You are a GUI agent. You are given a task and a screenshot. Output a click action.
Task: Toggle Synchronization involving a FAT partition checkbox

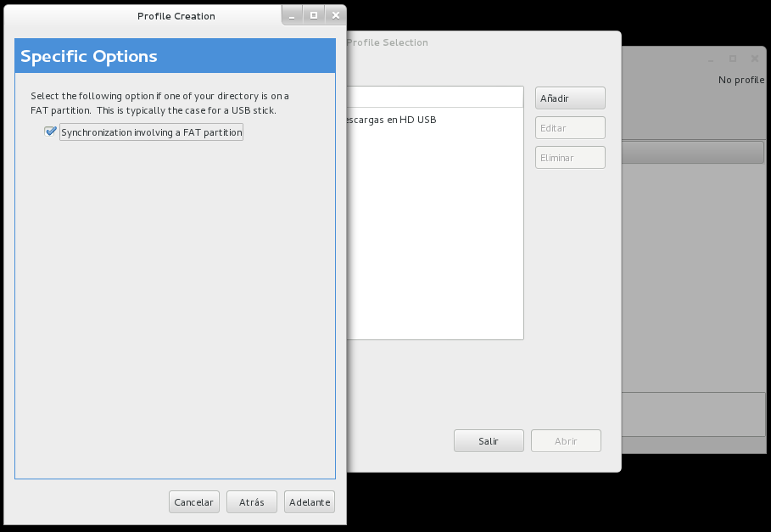(50, 132)
